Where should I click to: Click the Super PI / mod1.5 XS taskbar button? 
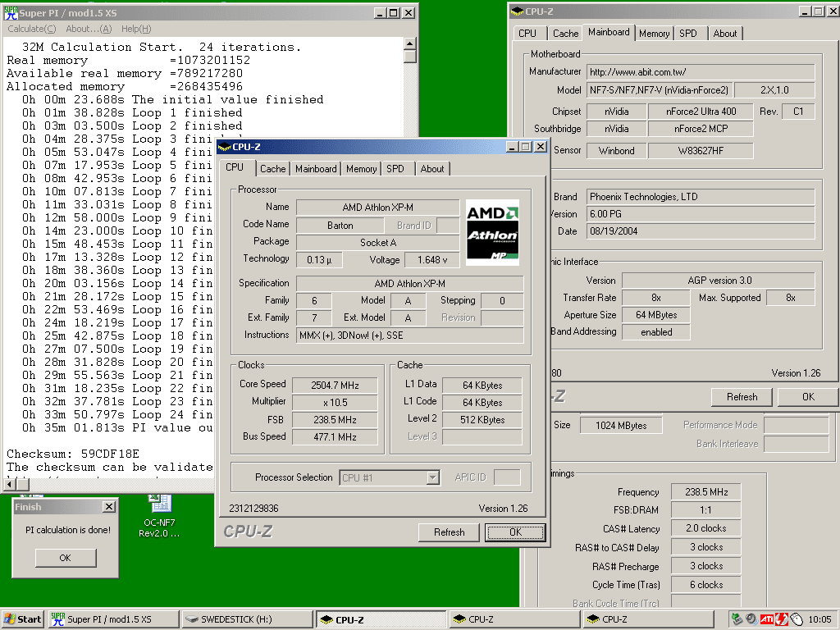113,619
